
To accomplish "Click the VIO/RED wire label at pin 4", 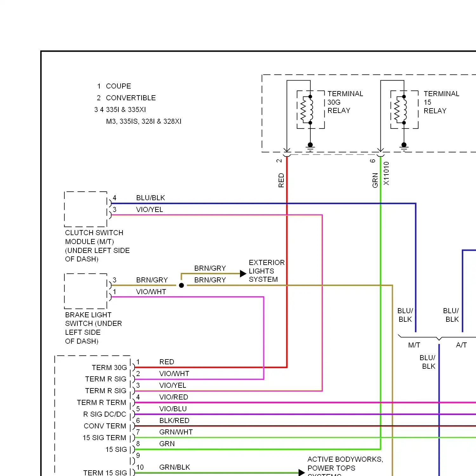I will (174, 397).
